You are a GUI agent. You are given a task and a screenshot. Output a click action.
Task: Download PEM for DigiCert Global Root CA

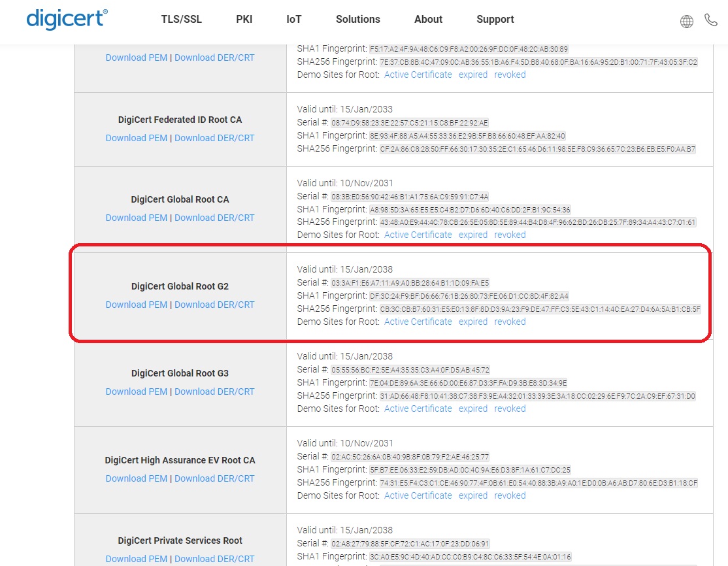point(137,218)
